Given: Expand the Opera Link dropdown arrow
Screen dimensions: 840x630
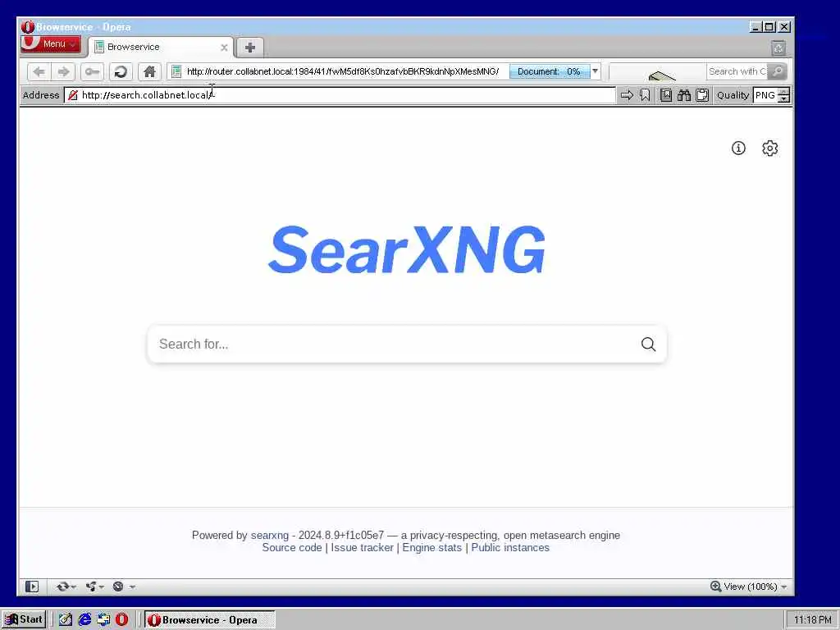Looking at the screenshot, I should click(x=73, y=587).
